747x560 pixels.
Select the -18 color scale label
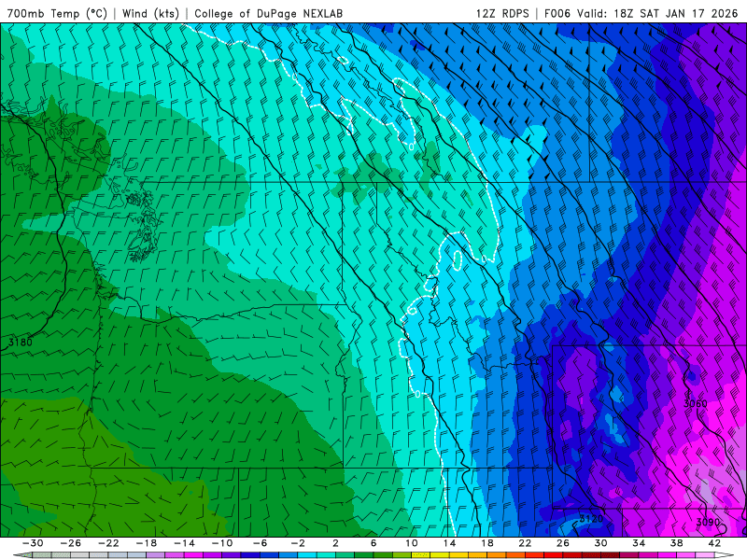147,543
